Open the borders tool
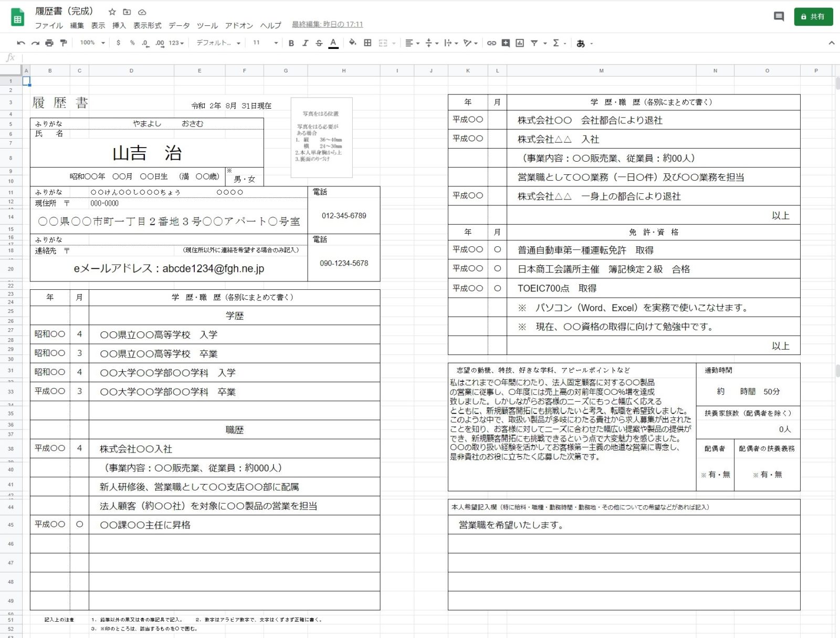The height and width of the screenshot is (638, 840). pyautogui.click(x=367, y=43)
